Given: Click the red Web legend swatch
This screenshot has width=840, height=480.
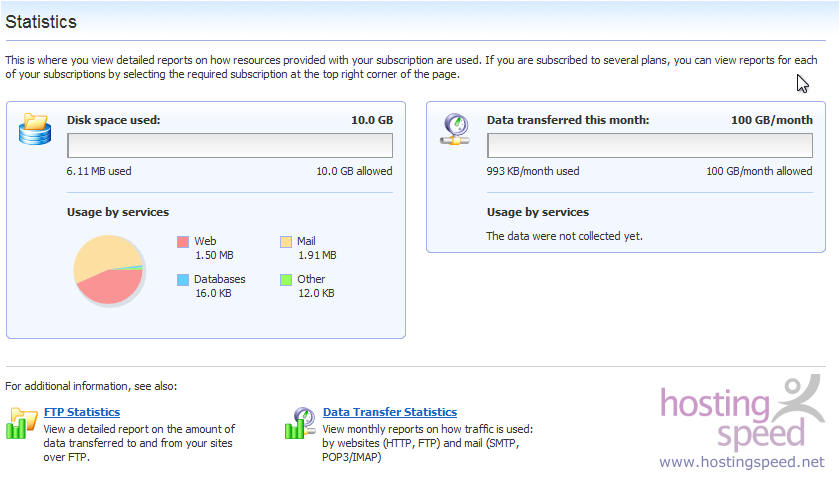Looking at the screenshot, I should point(183,242).
